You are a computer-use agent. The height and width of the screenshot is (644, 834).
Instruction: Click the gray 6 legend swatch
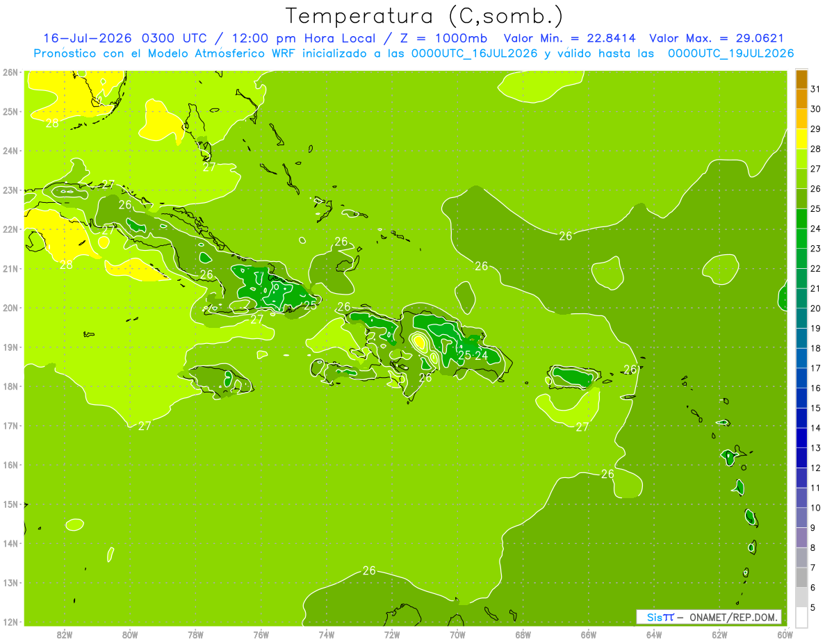point(801,577)
